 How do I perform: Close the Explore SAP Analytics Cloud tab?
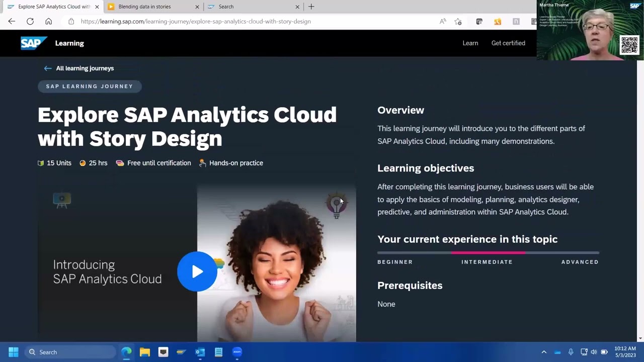[x=97, y=7]
